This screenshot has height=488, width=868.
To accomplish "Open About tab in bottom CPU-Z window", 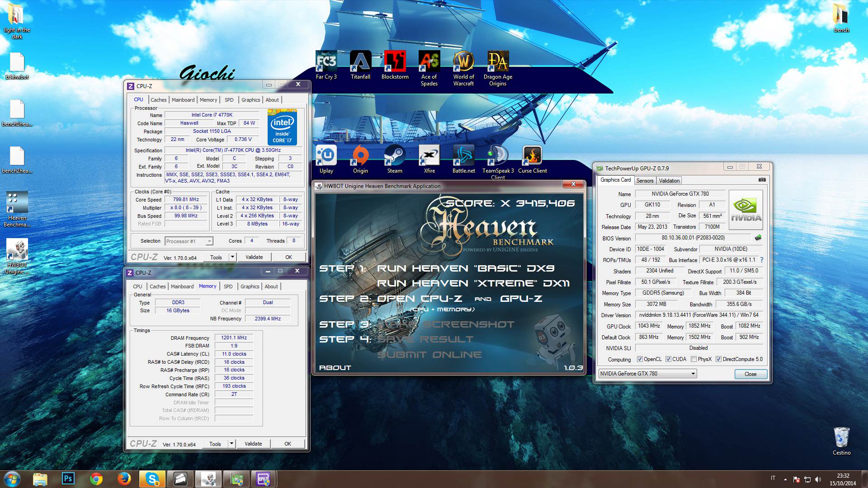I will [x=271, y=286].
